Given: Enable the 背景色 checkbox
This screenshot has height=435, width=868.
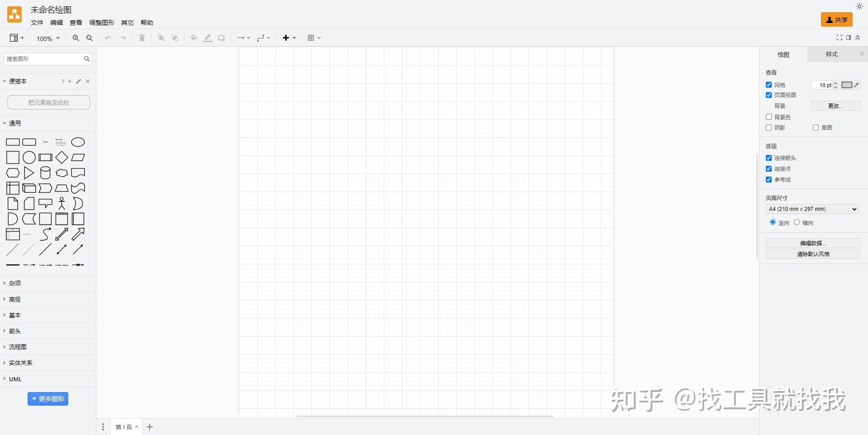Looking at the screenshot, I should point(769,117).
